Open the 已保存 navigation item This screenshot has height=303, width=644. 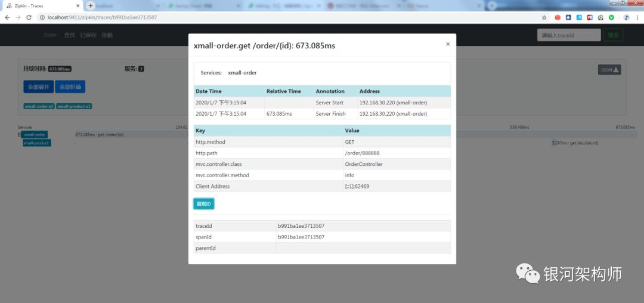pyautogui.click(x=88, y=35)
